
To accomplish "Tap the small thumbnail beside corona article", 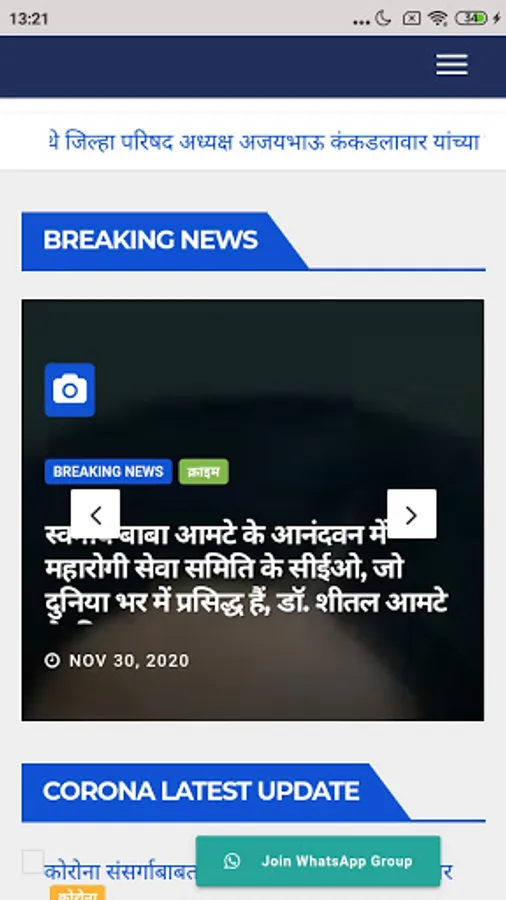I will pyautogui.click(x=33, y=862).
